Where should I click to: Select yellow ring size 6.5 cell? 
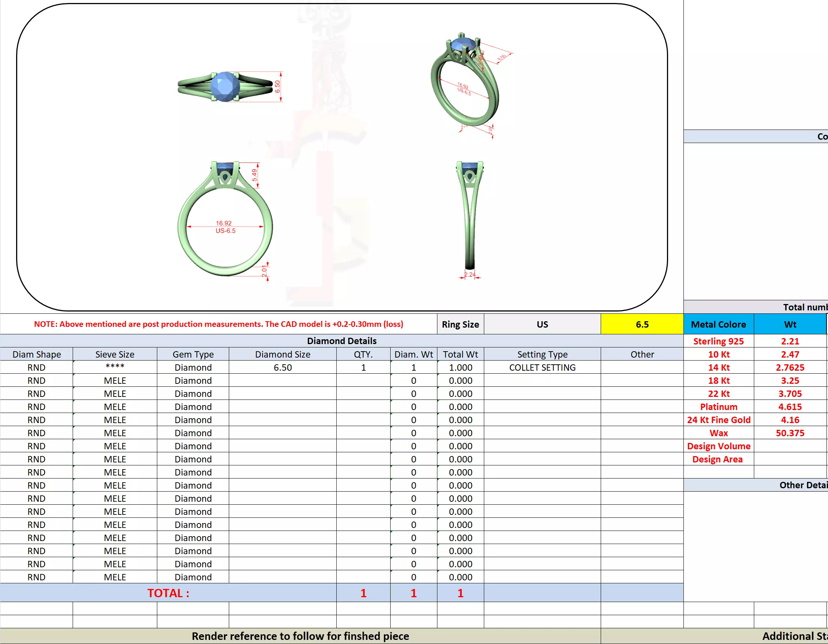[x=642, y=325]
